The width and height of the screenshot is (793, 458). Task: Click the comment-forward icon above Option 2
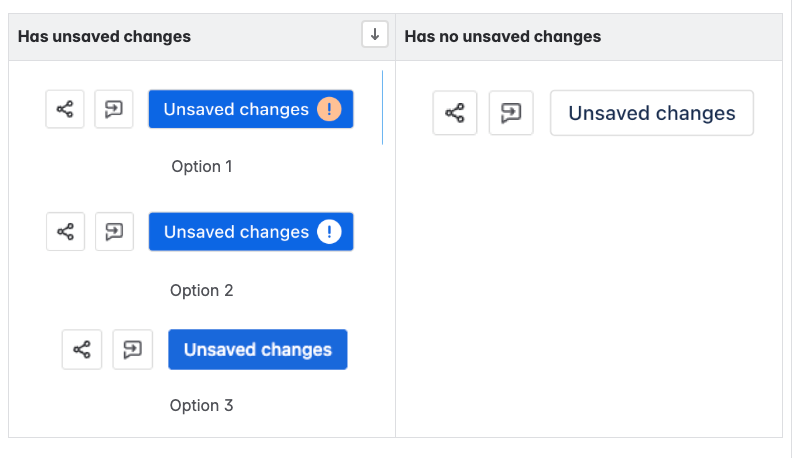coord(114,232)
